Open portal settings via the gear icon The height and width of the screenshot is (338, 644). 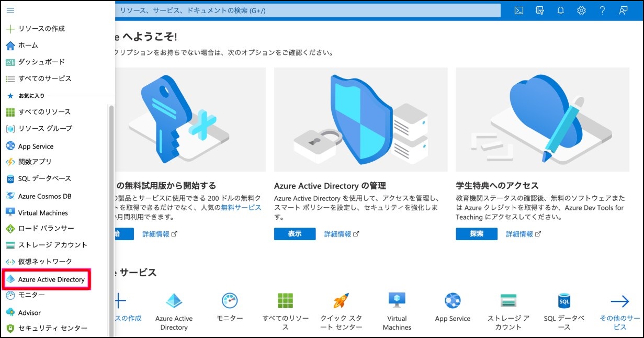tap(581, 10)
